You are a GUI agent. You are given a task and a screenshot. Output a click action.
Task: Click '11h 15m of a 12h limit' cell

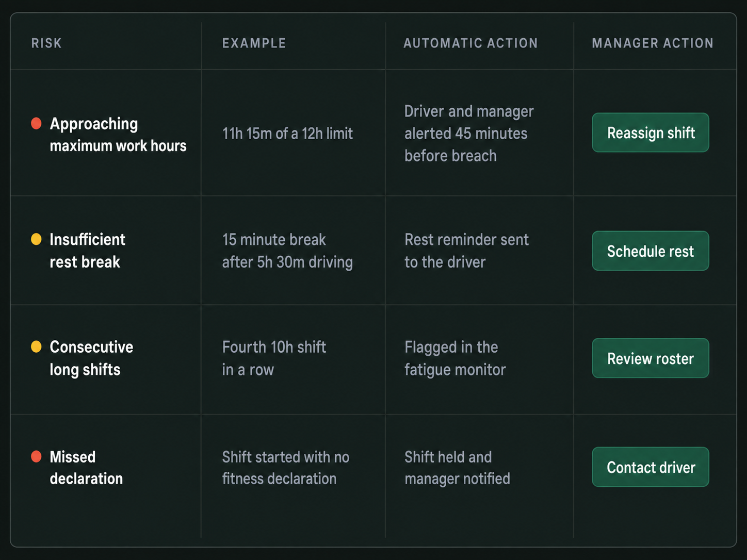click(287, 134)
